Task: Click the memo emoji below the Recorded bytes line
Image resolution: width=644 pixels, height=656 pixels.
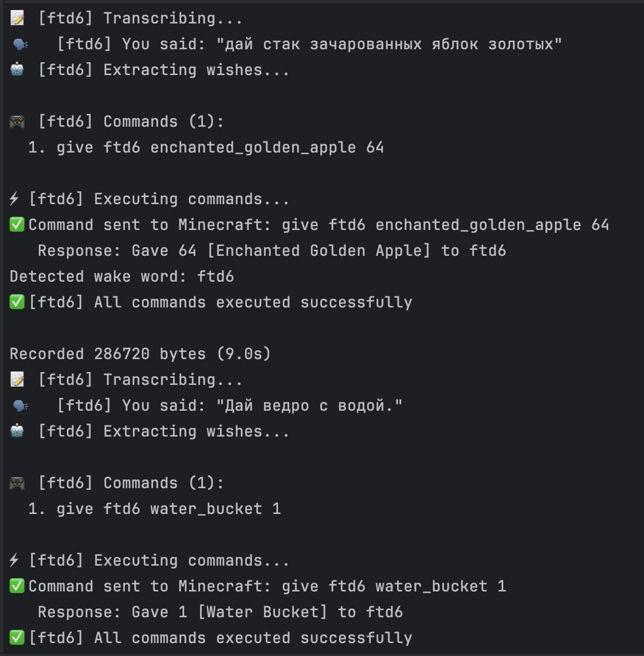Action: [17, 380]
